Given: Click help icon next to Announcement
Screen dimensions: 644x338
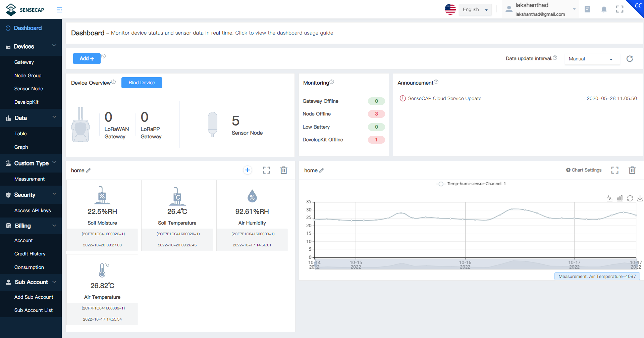Looking at the screenshot, I should click(x=436, y=82).
